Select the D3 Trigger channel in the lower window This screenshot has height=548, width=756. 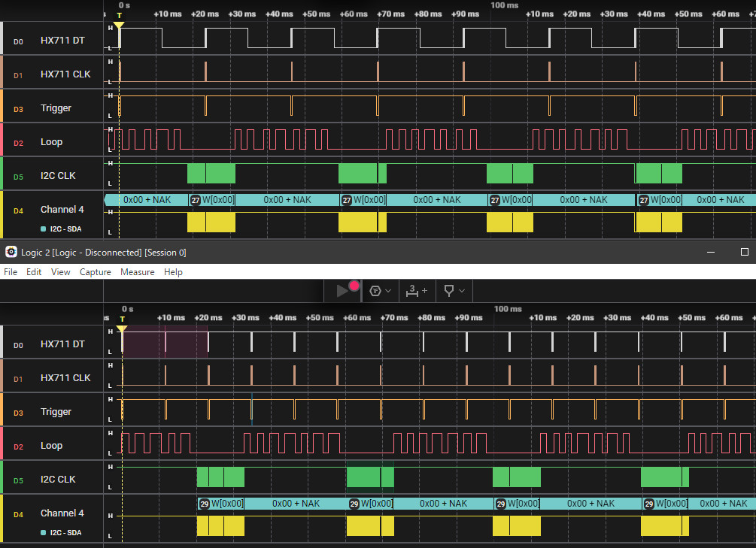pyautogui.click(x=52, y=412)
